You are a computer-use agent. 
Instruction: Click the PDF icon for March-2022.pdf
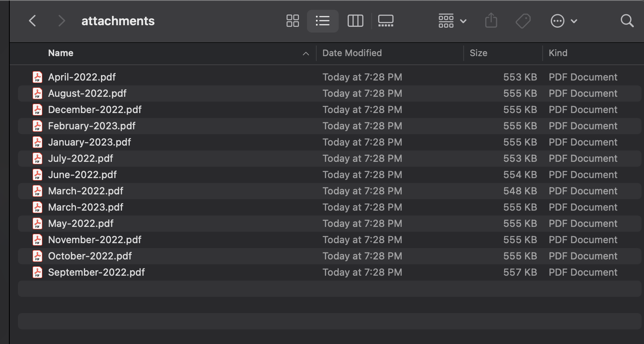(x=37, y=191)
